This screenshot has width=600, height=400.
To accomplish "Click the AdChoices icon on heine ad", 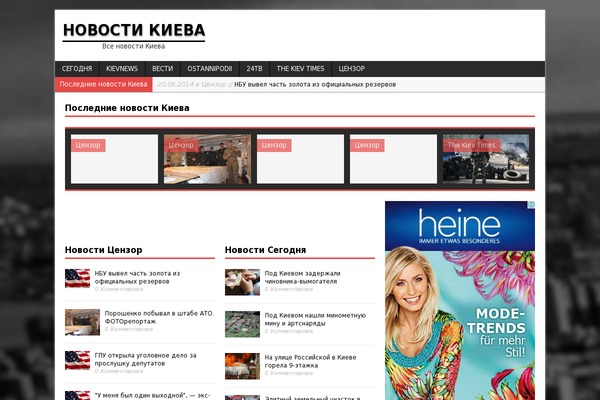I will tap(531, 205).
